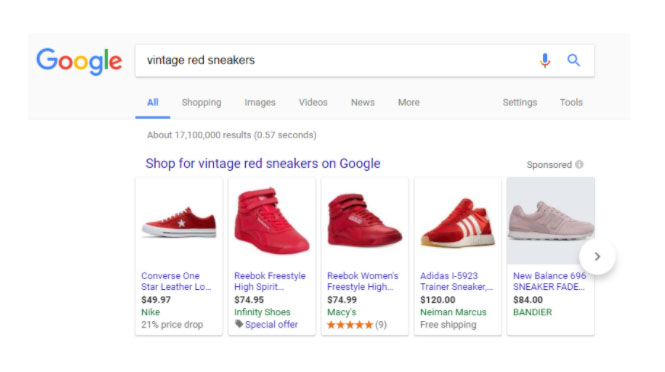Click the Nike seller name
665x372 pixels.
pos(151,312)
